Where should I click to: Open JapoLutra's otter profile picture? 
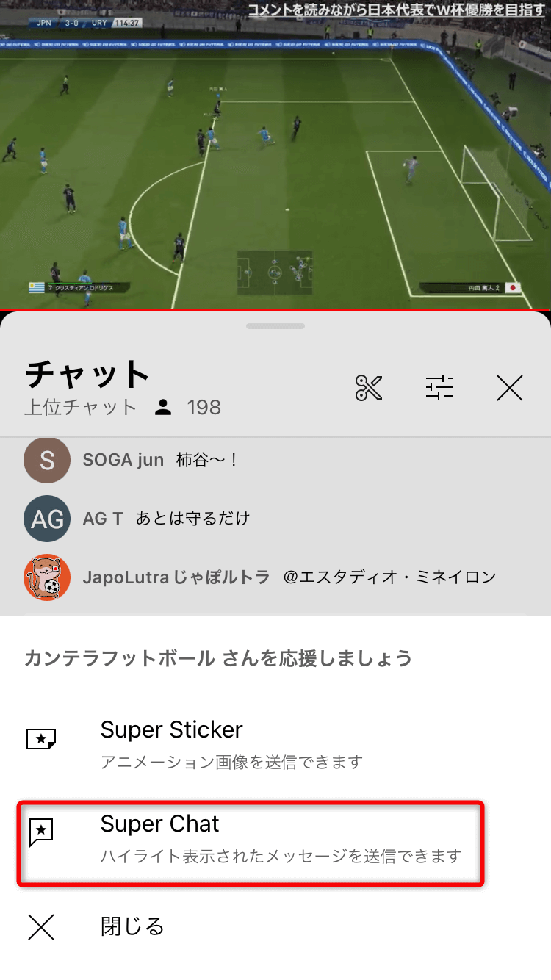point(47,577)
